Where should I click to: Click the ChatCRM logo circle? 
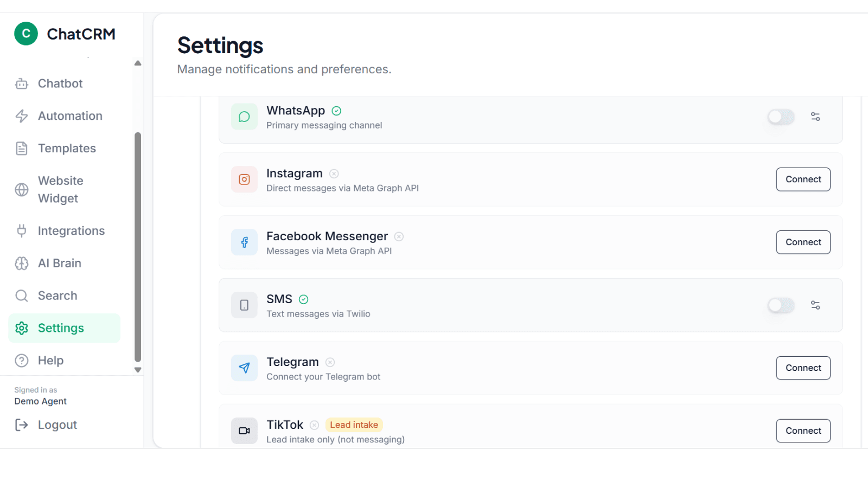coord(25,34)
